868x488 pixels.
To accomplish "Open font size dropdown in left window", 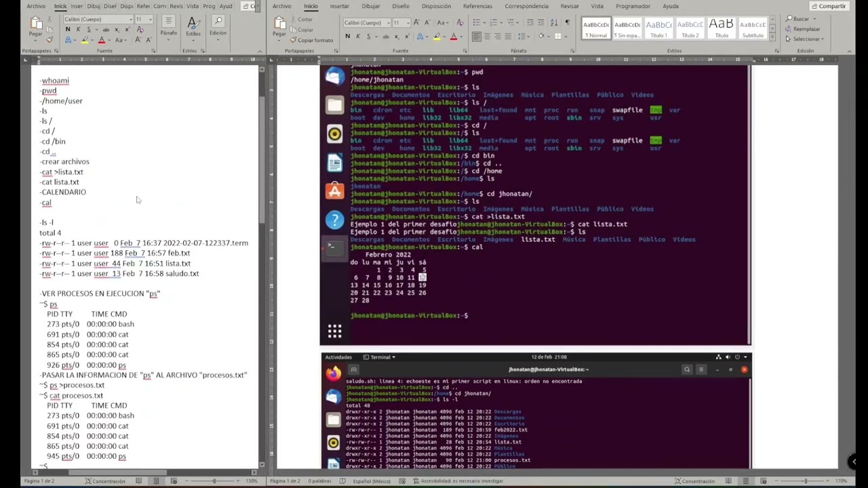I will coord(151,19).
